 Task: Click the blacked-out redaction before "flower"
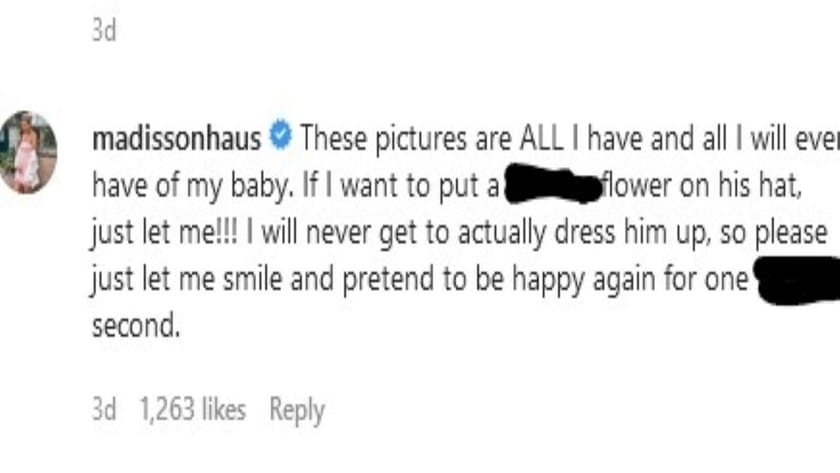(x=551, y=185)
